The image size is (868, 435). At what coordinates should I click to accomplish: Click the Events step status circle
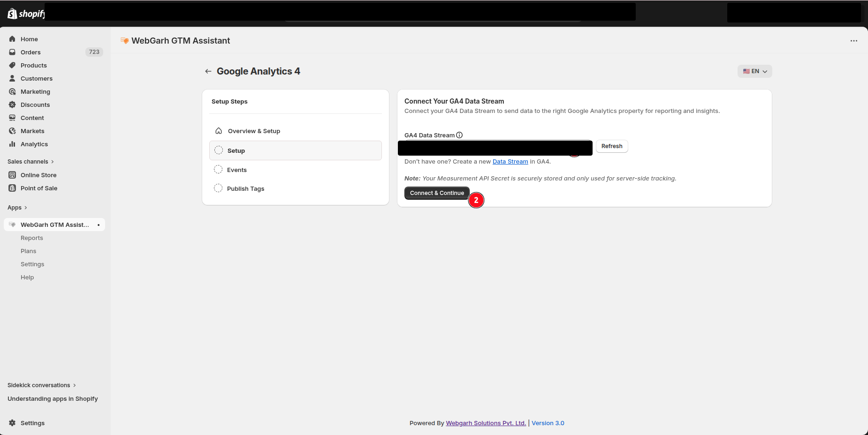pyautogui.click(x=218, y=169)
